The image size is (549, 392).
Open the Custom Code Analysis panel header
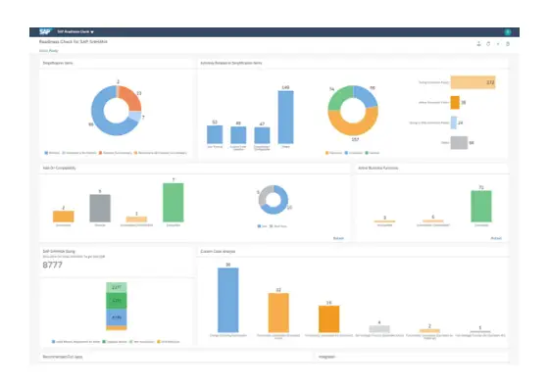[218, 251]
